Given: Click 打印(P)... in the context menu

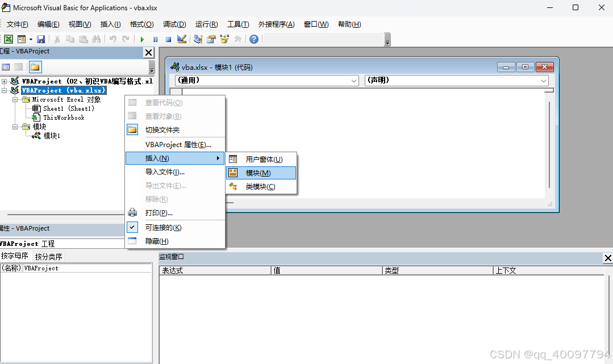Looking at the screenshot, I should [x=175, y=213].
